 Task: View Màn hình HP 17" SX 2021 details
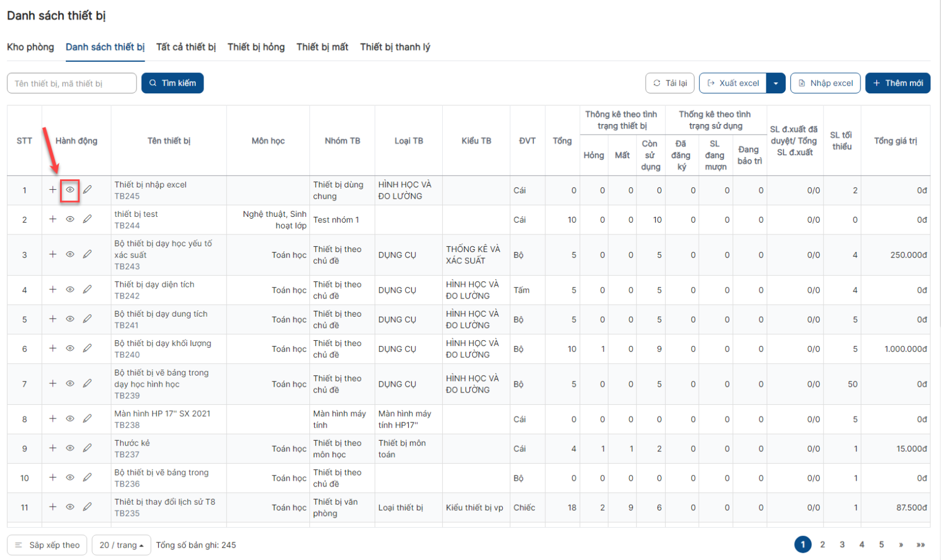coord(70,419)
